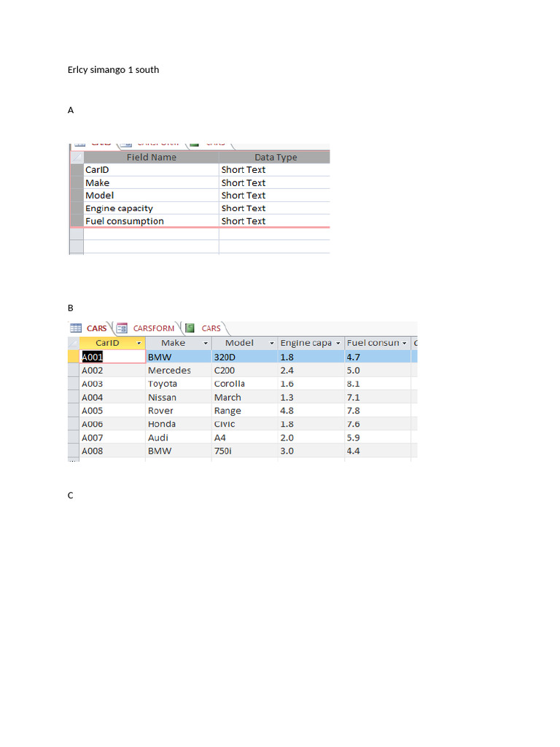Click the 320D model cell

(245, 357)
